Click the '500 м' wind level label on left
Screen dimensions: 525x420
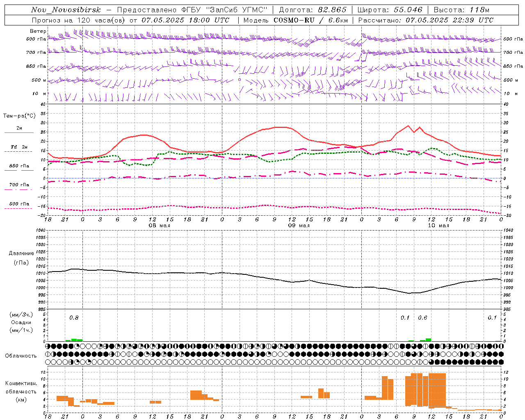[x=39, y=80]
